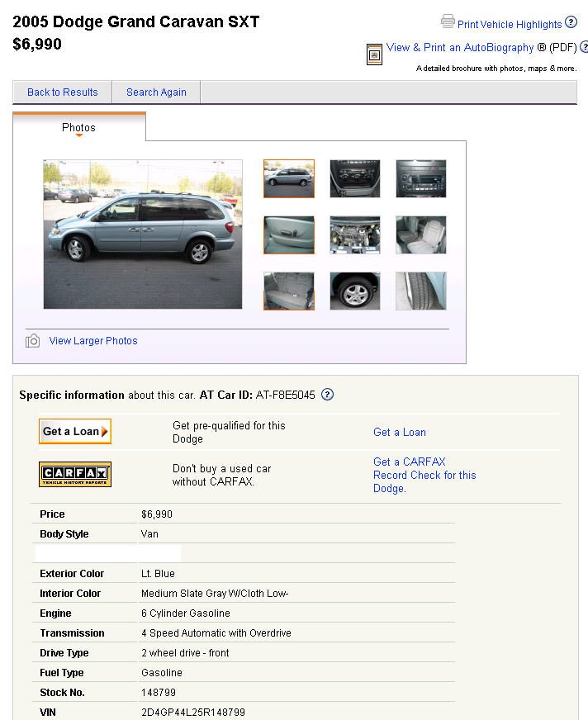Select the Photos tab

pyautogui.click(x=79, y=127)
